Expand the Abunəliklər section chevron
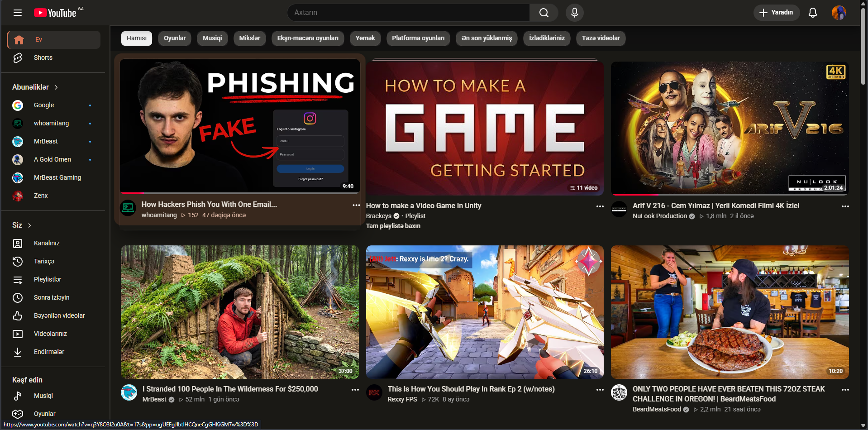Image resolution: width=868 pixels, height=430 pixels. pos(56,87)
